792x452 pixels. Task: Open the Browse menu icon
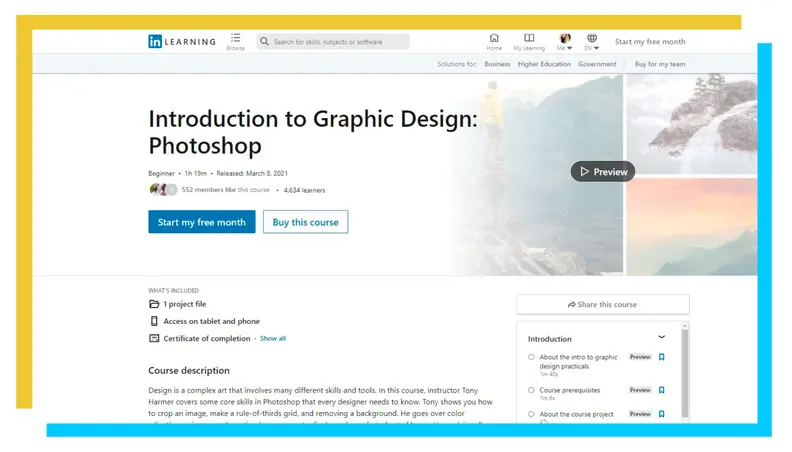tap(235, 38)
